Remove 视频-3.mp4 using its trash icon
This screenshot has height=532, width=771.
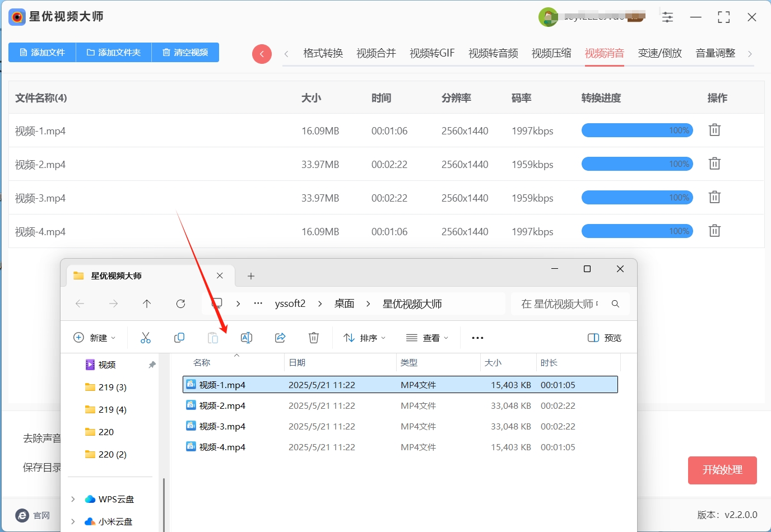[x=714, y=198]
